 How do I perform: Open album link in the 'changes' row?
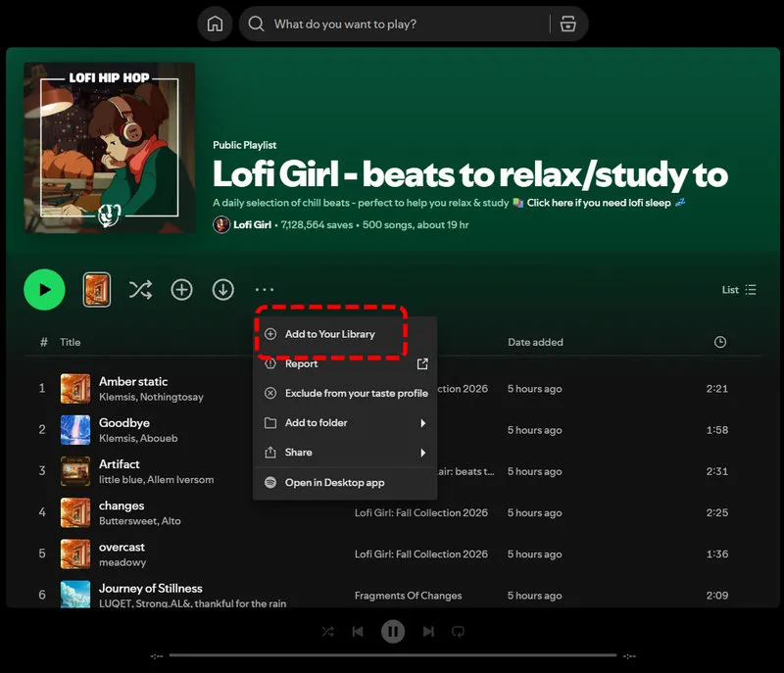pos(421,512)
